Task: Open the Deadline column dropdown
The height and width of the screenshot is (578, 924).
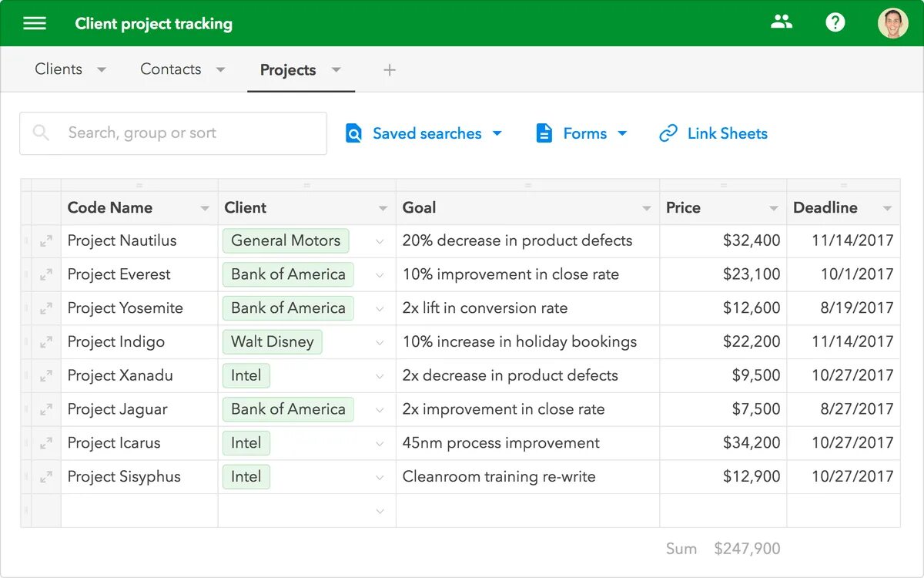Action: click(888, 208)
